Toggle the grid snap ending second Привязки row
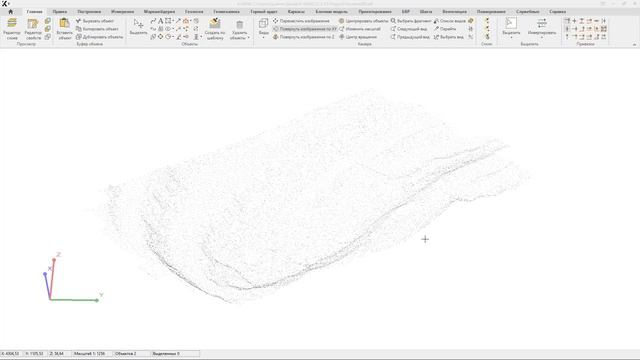 tap(604, 29)
